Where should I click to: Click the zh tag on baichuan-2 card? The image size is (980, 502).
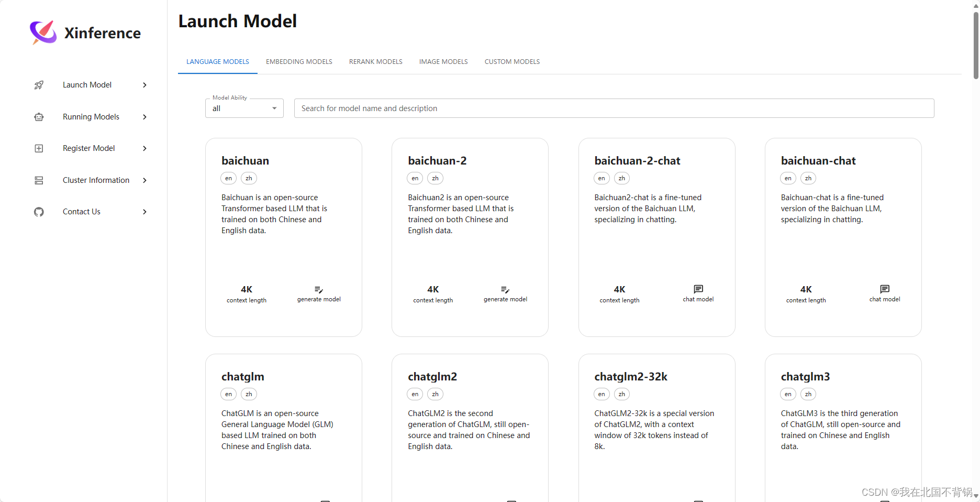click(x=435, y=178)
